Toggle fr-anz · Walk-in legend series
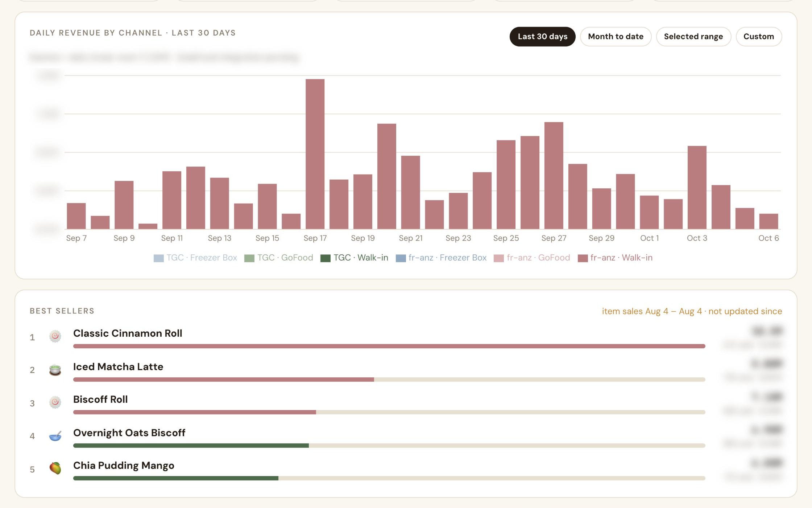Image resolution: width=812 pixels, height=508 pixels. [615, 258]
